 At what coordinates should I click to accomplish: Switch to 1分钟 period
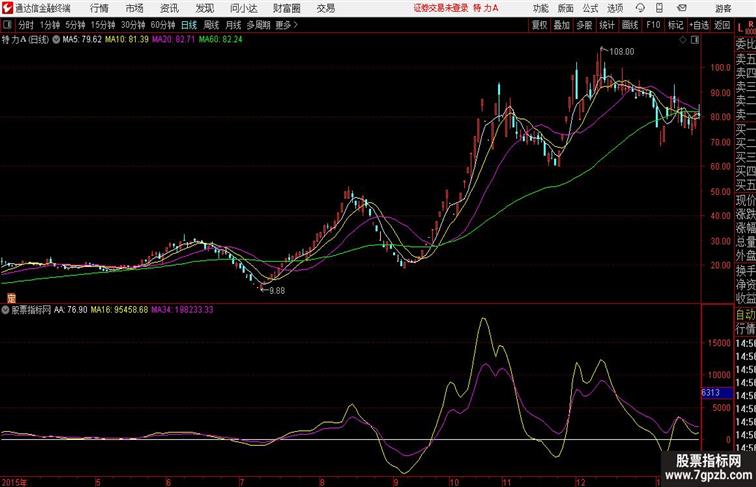(50, 25)
